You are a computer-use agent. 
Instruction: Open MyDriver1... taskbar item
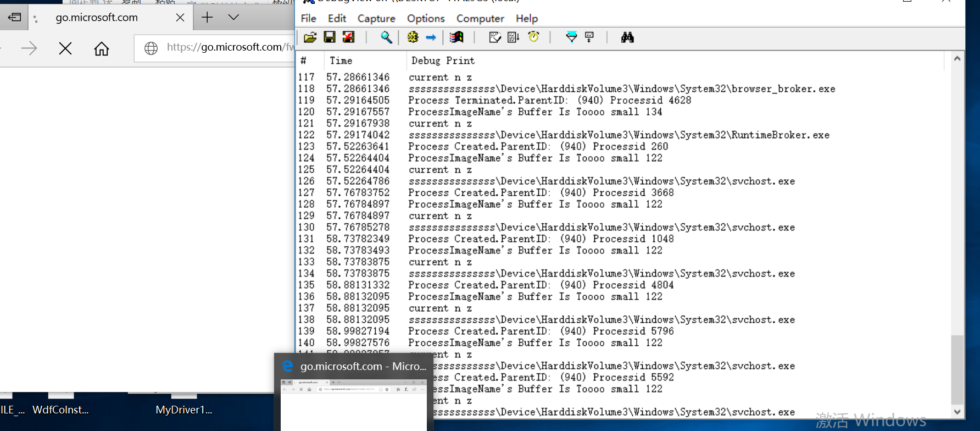click(x=183, y=410)
